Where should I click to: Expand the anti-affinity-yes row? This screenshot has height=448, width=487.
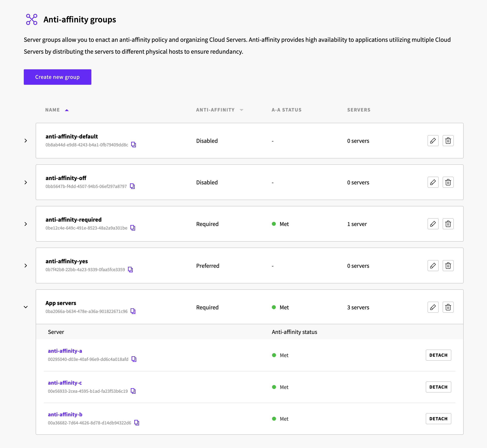[26, 266]
